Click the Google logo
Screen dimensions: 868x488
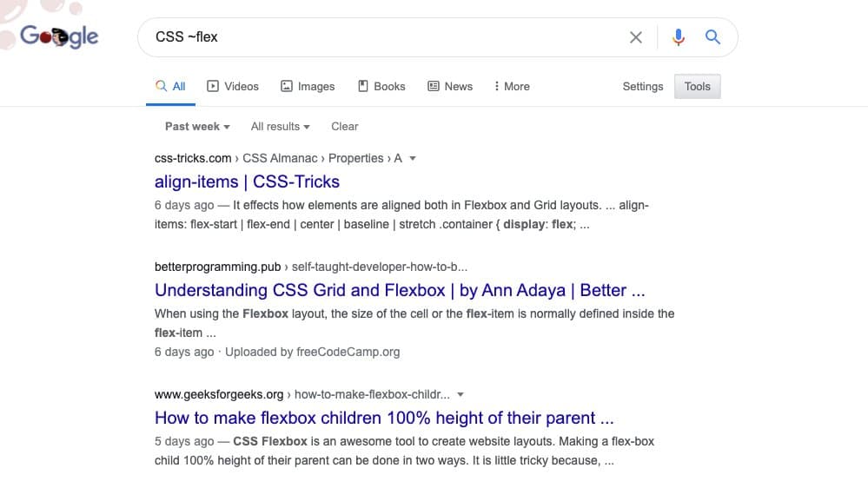59,37
